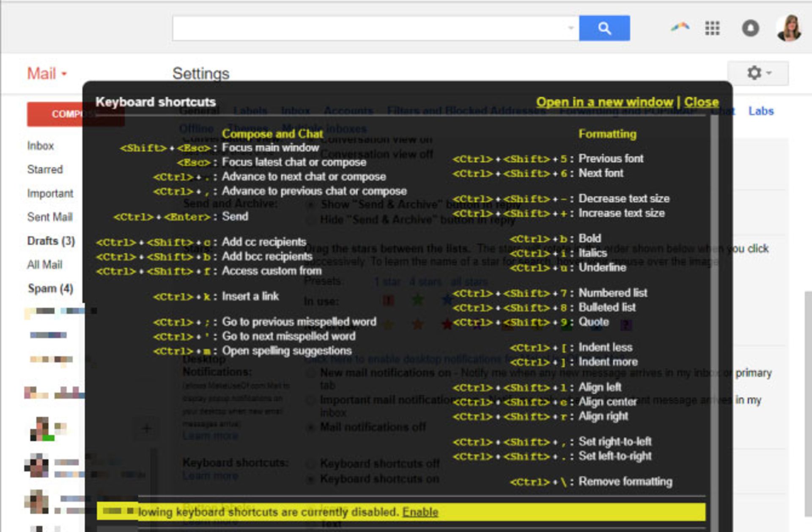Click the search magnifying glass icon
Image resolution: width=812 pixels, height=532 pixels.
pyautogui.click(x=604, y=28)
